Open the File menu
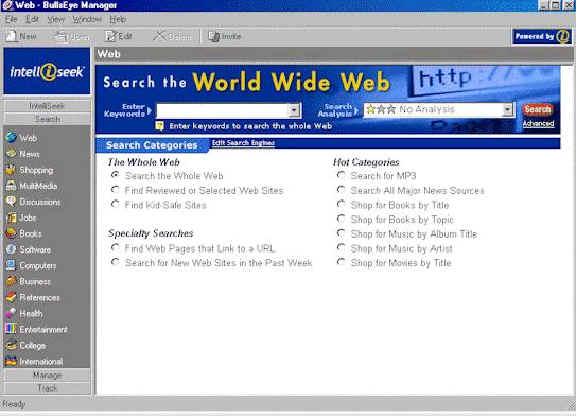The height and width of the screenshot is (417, 576). tap(11, 19)
